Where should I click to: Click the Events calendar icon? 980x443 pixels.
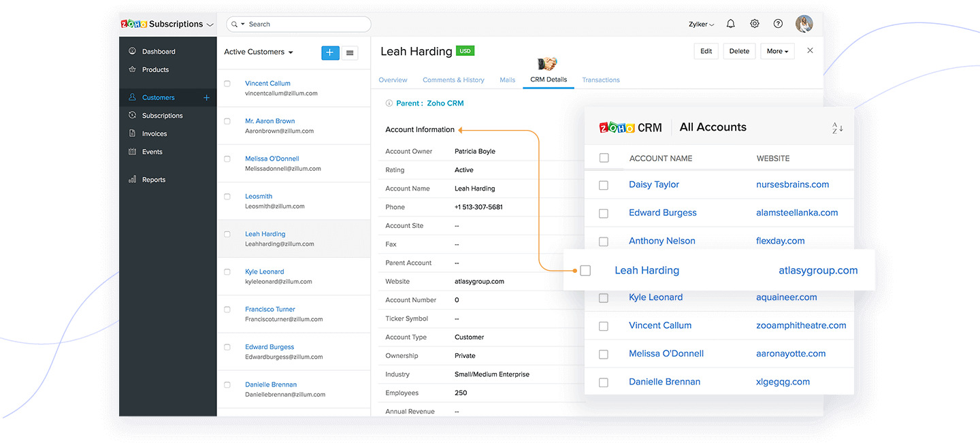[x=132, y=152]
